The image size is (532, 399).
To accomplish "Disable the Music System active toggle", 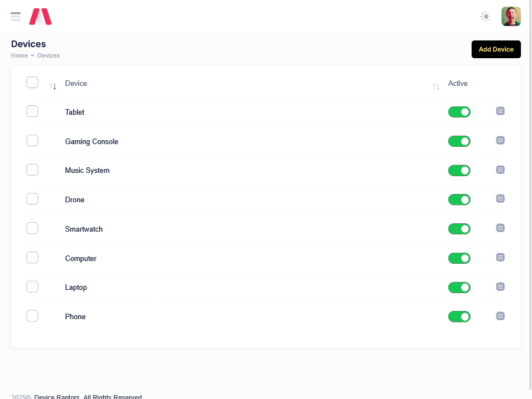I will (x=459, y=171).
